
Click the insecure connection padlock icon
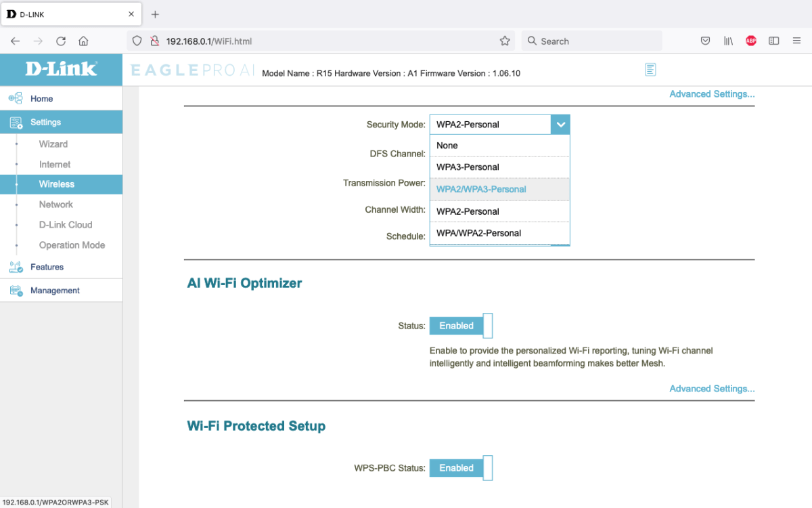(x=154, y=41)
